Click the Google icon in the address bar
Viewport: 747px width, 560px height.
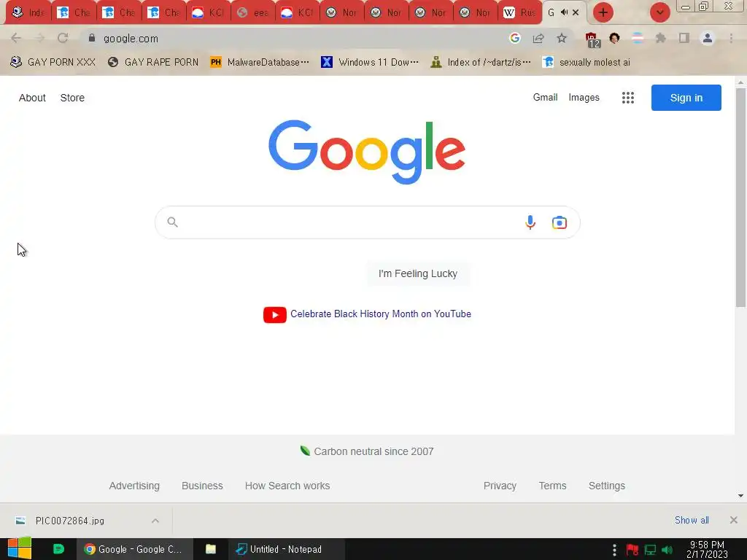pos(514,38)
